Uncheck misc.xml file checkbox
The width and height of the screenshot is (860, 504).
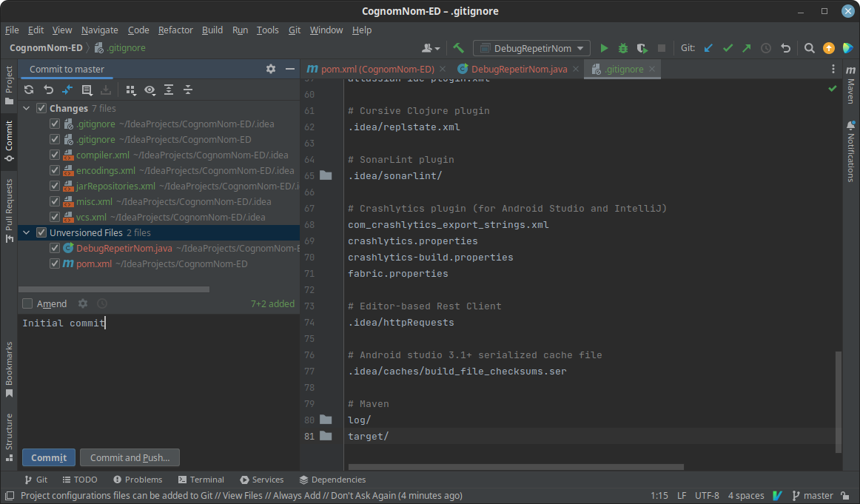[x=54, y=201]
